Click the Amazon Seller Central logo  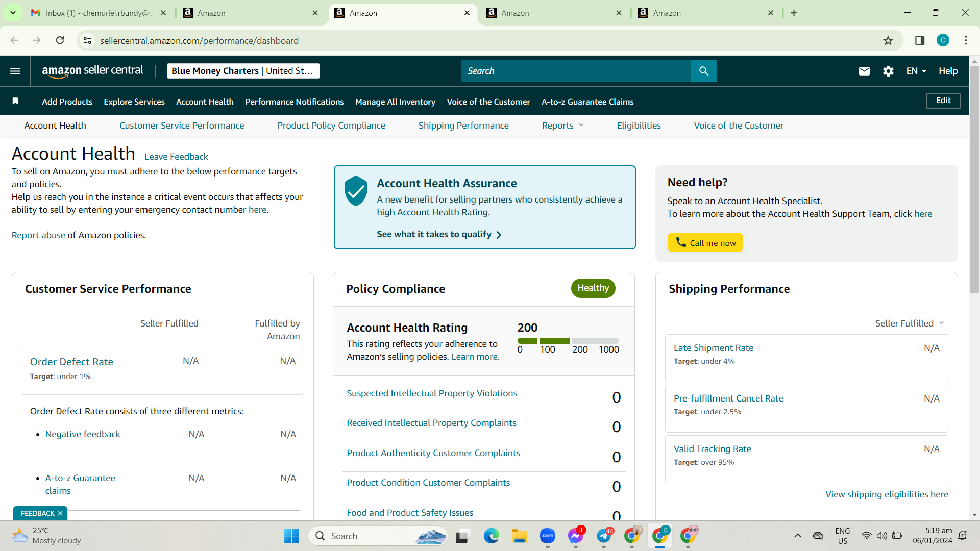click(x=92, y=71)
